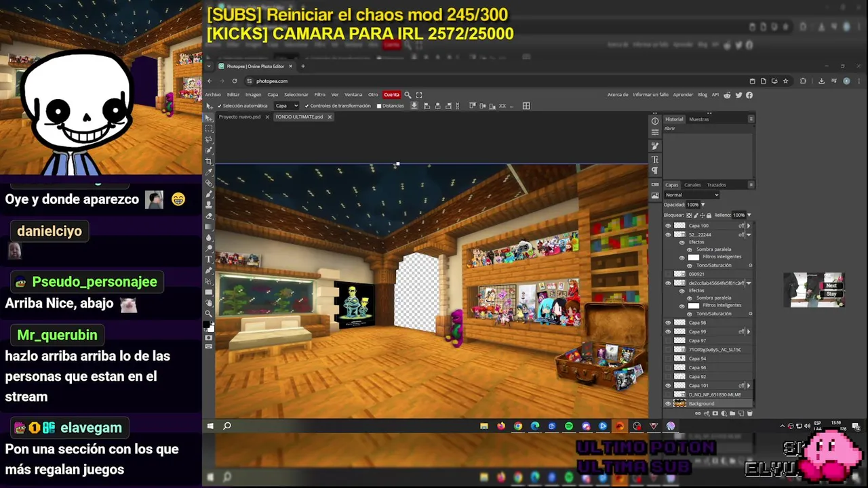Open the Capa dropdown in options bar
868x488 pixels.
coord(286,106)
